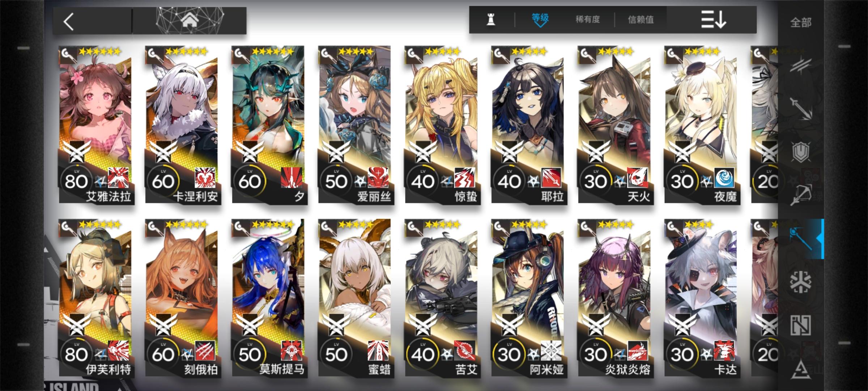Select the 夕 operator card
Viewport: 868px width, 391px height.
tap(269, 125)
